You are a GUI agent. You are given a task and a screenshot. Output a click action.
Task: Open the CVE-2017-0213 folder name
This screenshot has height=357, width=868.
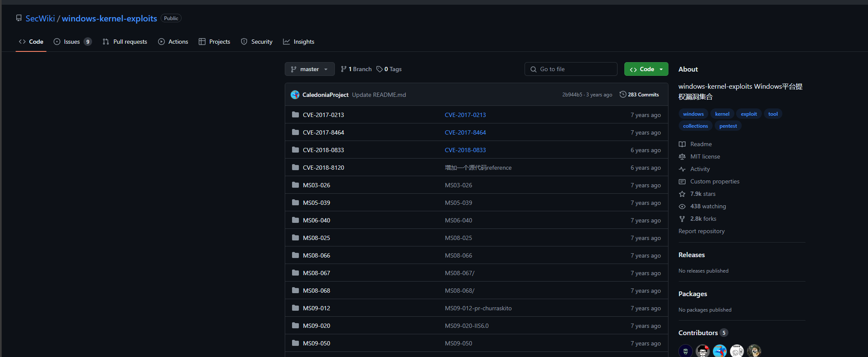click(323, 115)
